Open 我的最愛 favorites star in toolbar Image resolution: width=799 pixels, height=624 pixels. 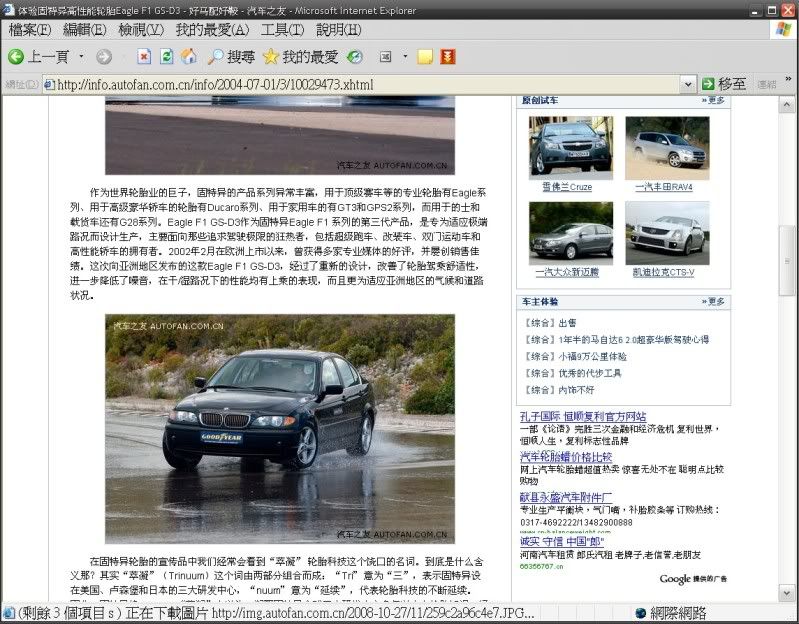click(x=300, y=57)
